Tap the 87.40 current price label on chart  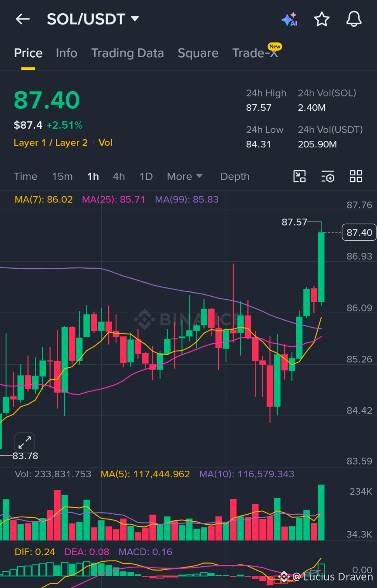point(359,232)
